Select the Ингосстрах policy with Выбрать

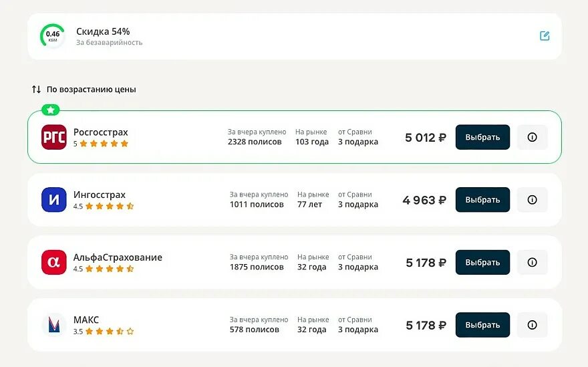point(482,200)
